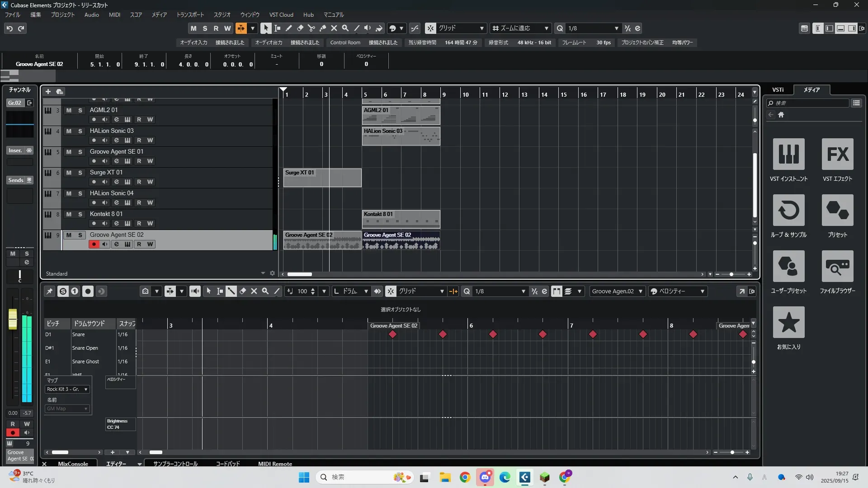Mute the Kontakt 8 01 track

click(69, 214)
